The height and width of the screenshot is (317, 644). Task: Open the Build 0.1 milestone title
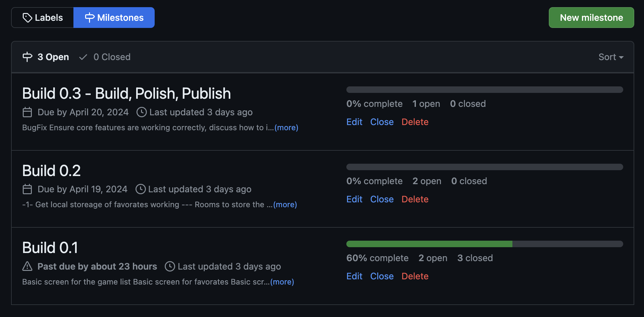click(x=50, y=248)
